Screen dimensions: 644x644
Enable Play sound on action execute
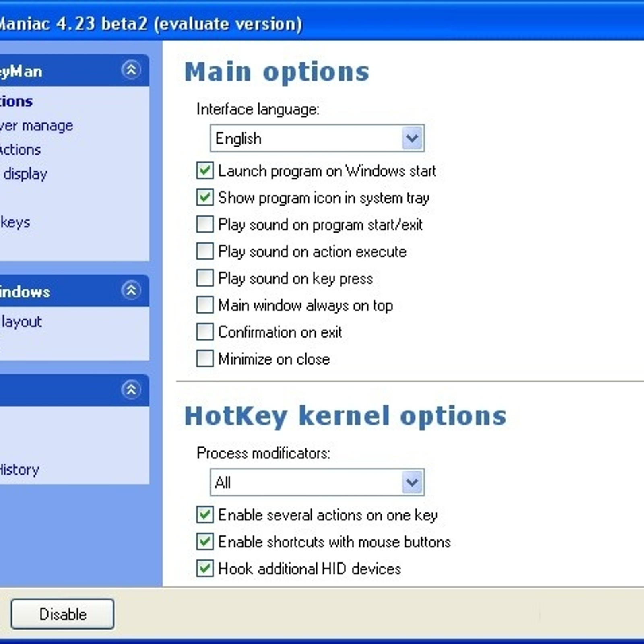click(x=205, y=251)
